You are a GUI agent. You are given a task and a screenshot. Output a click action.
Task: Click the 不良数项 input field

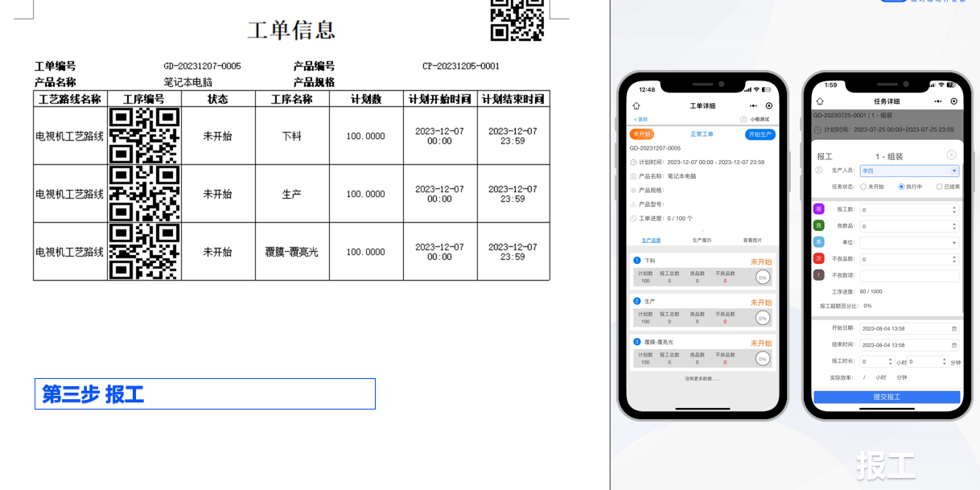click(x=909, y=275)
